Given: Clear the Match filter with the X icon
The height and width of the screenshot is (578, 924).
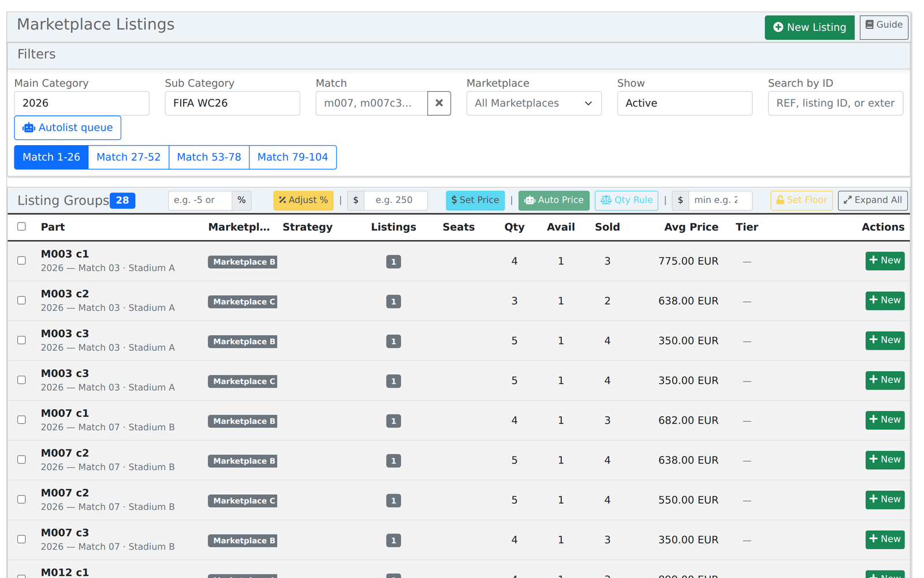Looking at the screenshot, I should pos(439,103).
